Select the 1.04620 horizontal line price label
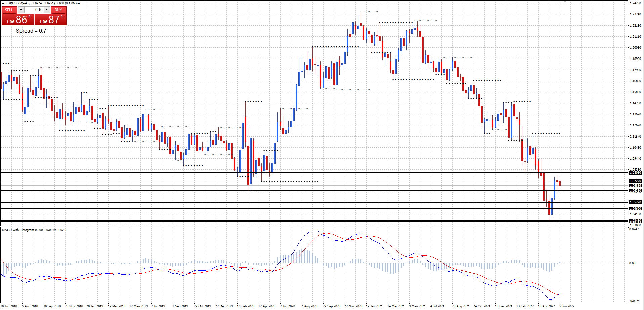Viewport: 644px width, 310px height. click(x=635, y=209)
